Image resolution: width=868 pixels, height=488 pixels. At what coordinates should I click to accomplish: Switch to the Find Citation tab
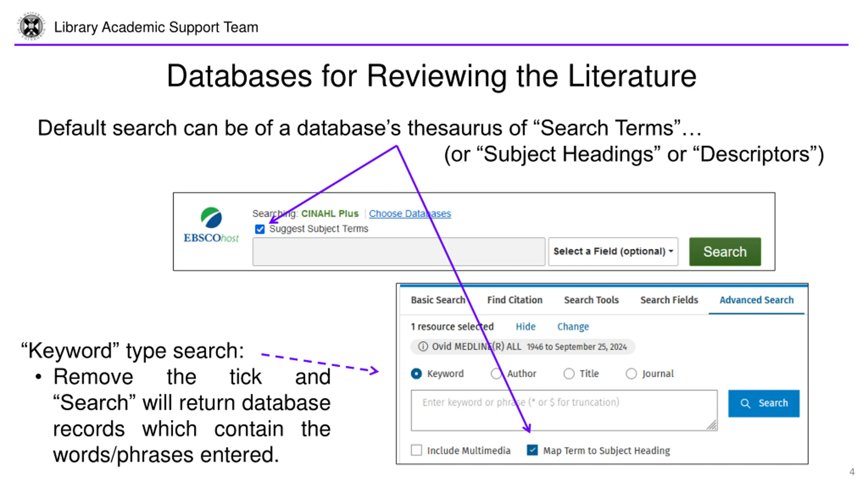[x=515, y=300]
